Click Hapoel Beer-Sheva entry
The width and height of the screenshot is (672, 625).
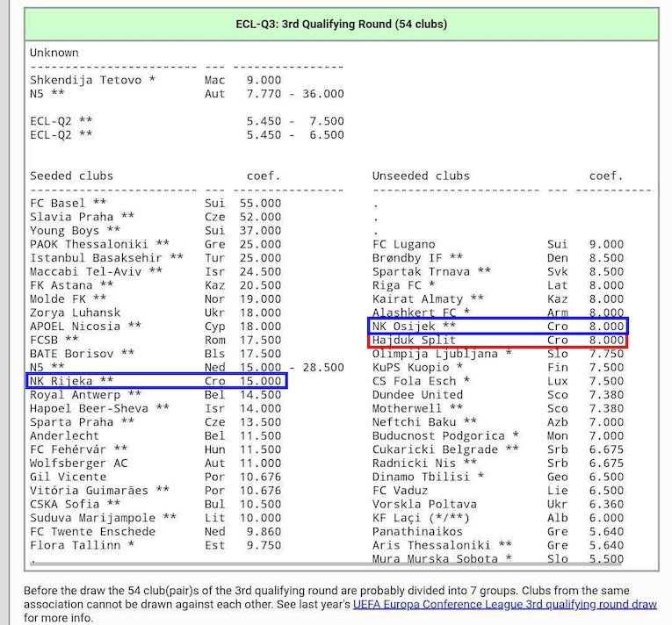pyautogui.click(x=155, y=408)
